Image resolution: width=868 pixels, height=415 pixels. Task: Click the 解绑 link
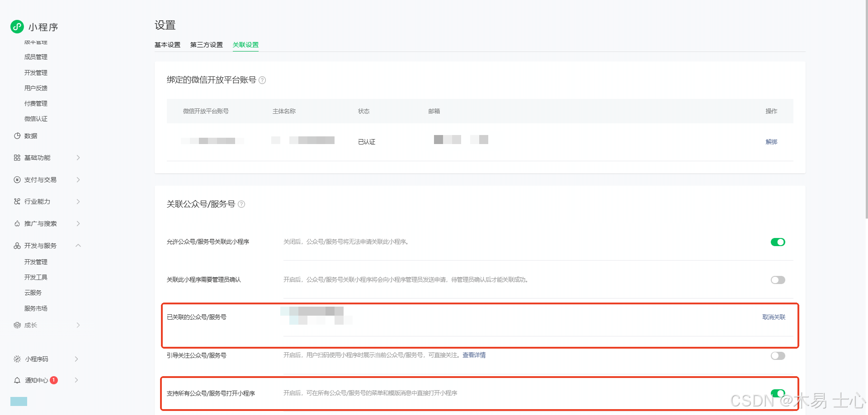[x=771, y=142]
